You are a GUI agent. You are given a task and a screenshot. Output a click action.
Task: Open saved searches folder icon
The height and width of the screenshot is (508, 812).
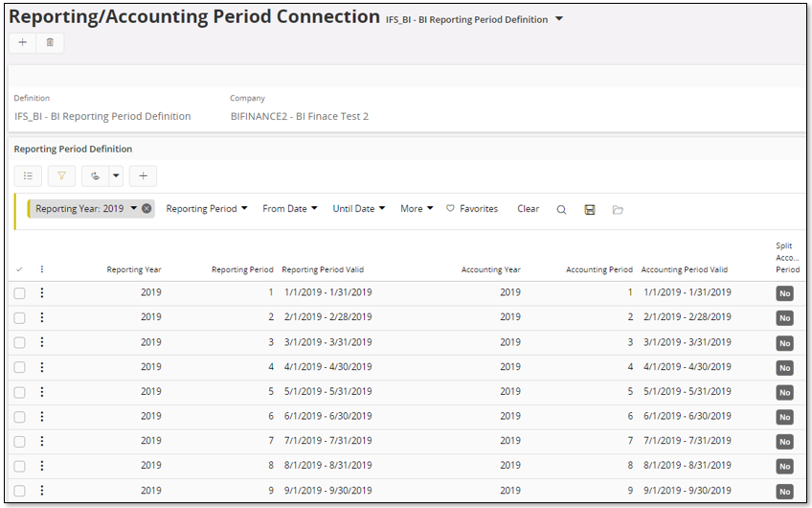click(618, 209)
